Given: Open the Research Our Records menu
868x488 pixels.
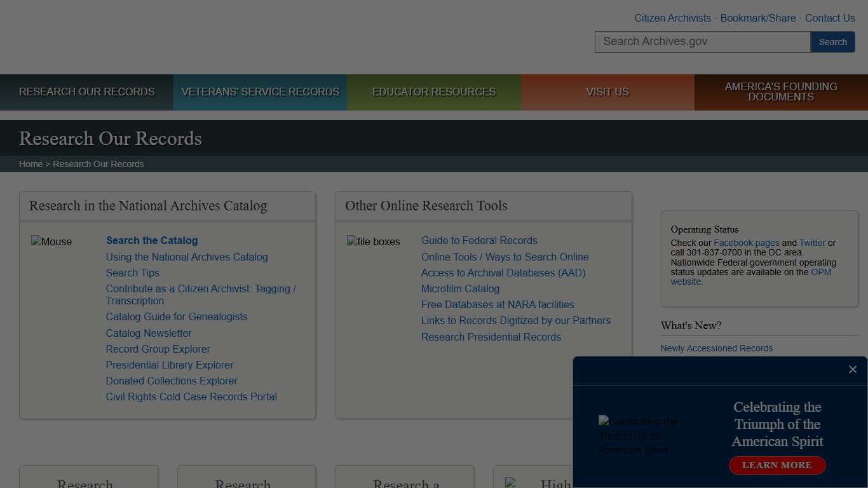Looking at the screenshot, I should coord(86,92).
